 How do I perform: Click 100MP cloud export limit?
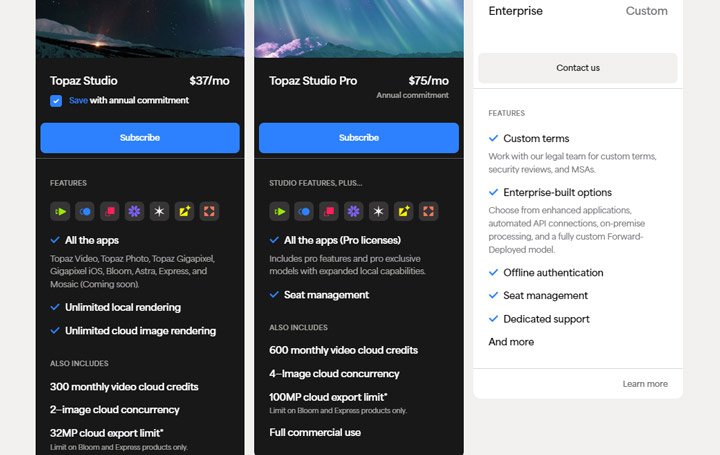(x=328, y=397)
